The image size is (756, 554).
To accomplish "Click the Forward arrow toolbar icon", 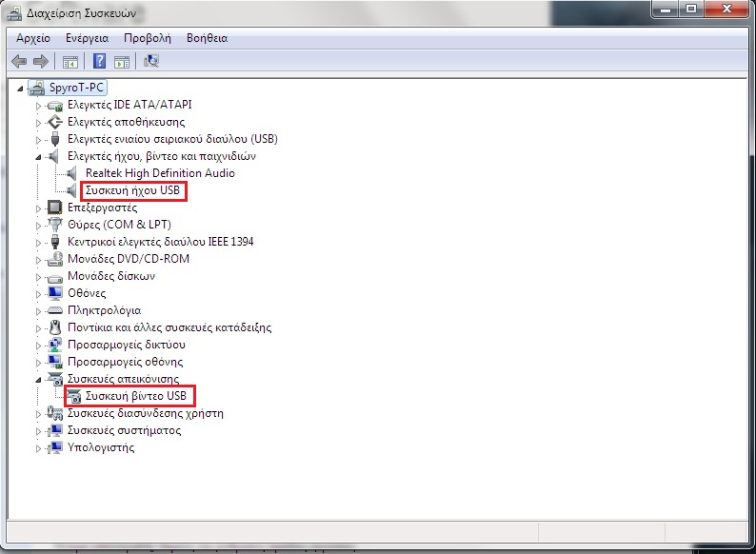I will (x=41, y=61).
